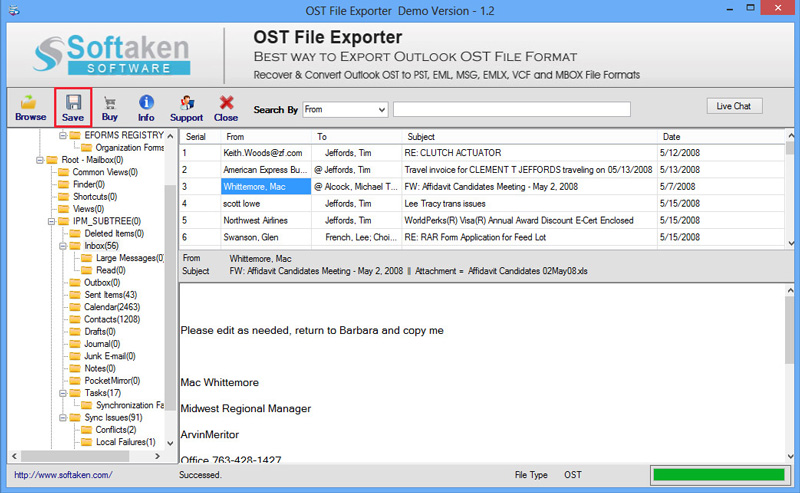The height and width of the screenshot is (493, 800).
Task: Click folder tree horizontal scroll right arrow
Action: pyautogui.click(x=158, y=456)
